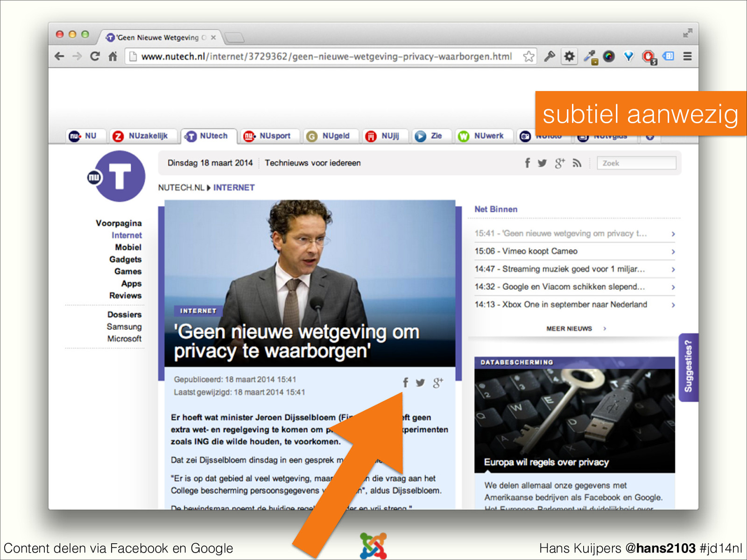Open the NU site tab
Image resolution: width=747 pixels, height=560 pixels.
point(86,136)
